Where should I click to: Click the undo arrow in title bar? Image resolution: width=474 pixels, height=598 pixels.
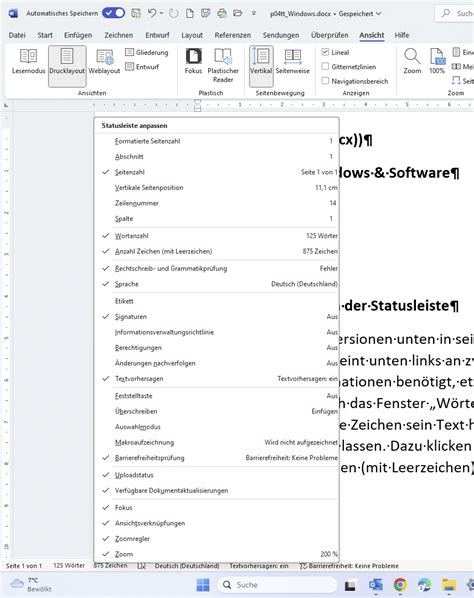pos(152,13)
